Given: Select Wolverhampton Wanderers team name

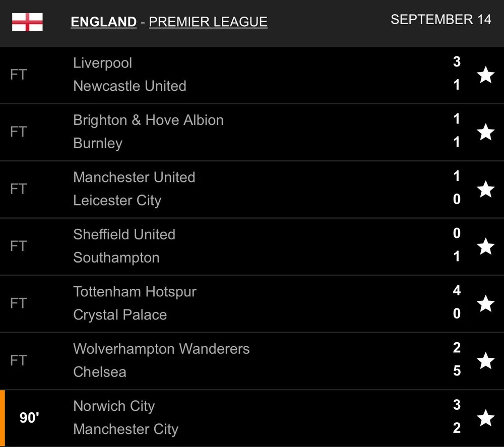Looking at the screenshot, I should click(x=161, y=349).
